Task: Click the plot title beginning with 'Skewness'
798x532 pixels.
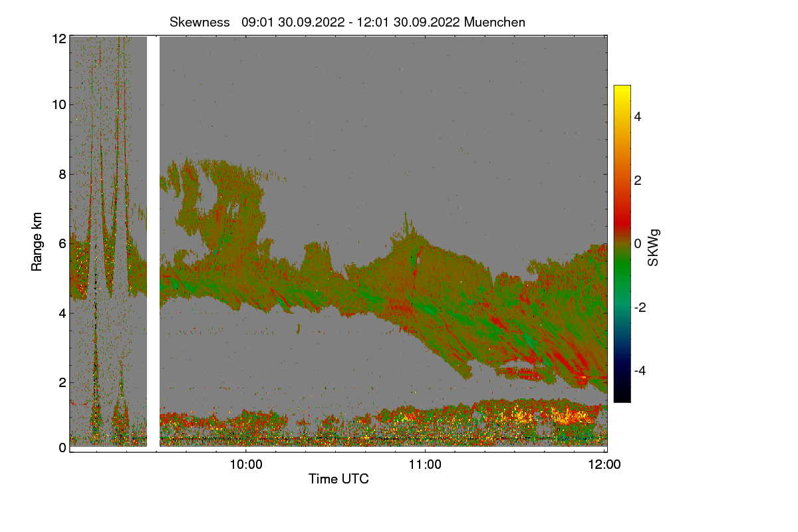Action: pyautogui.click(x=347, y=22)
